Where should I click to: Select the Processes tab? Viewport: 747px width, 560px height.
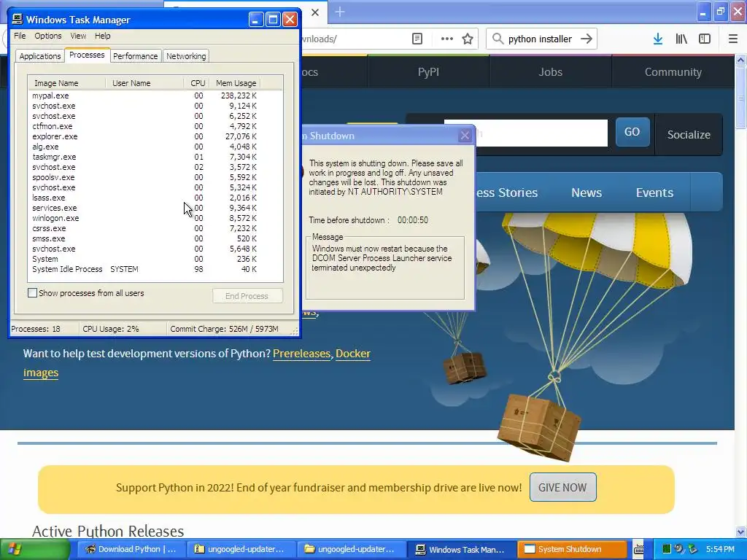87,55
